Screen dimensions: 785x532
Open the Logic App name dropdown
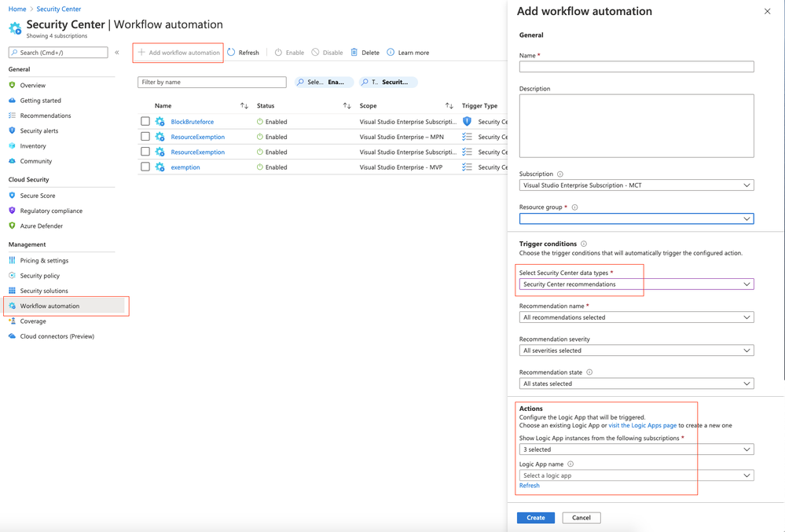(x=636, y=475)
